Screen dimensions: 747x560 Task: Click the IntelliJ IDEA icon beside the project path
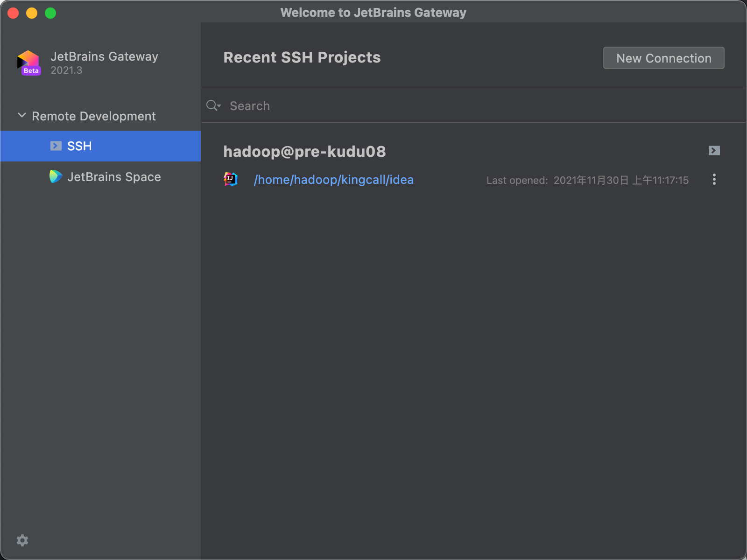point(231,179)
